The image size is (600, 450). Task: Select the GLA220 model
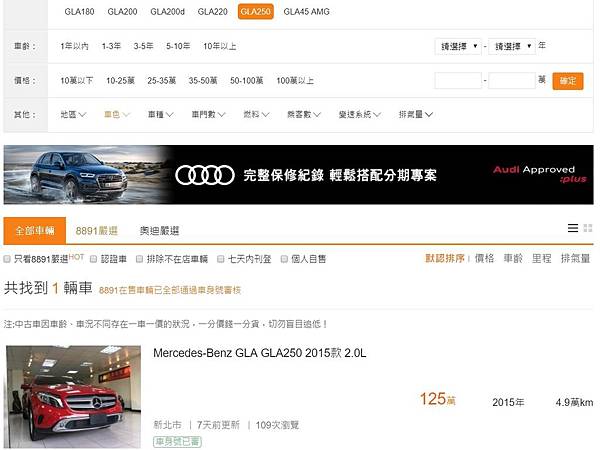tap(213, 12)
